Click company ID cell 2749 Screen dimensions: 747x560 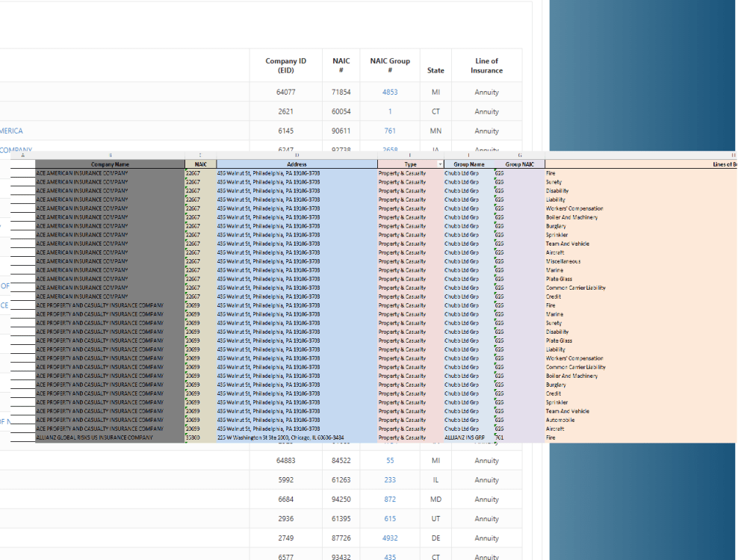coord(286,538)
